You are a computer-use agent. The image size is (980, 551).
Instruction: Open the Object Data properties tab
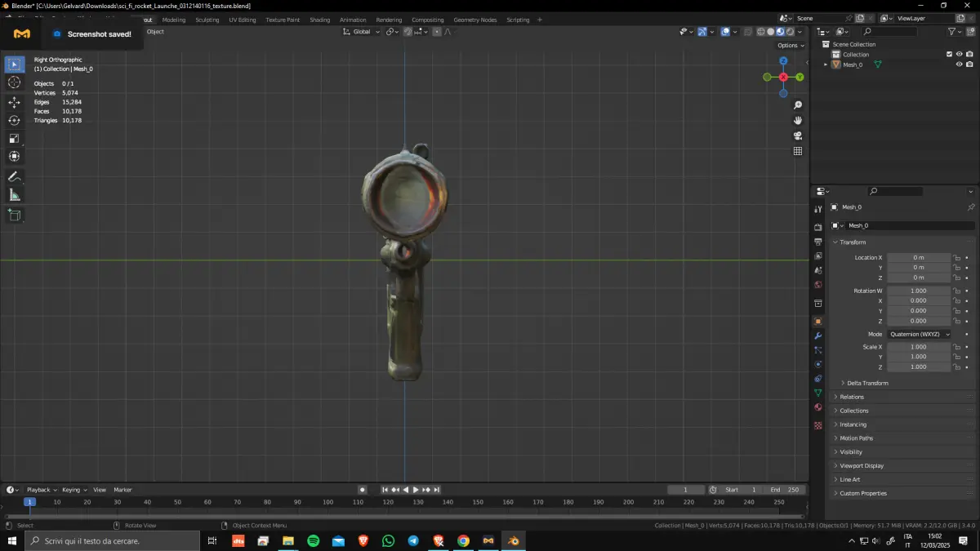pyautogui.click(x=818, y=393)
